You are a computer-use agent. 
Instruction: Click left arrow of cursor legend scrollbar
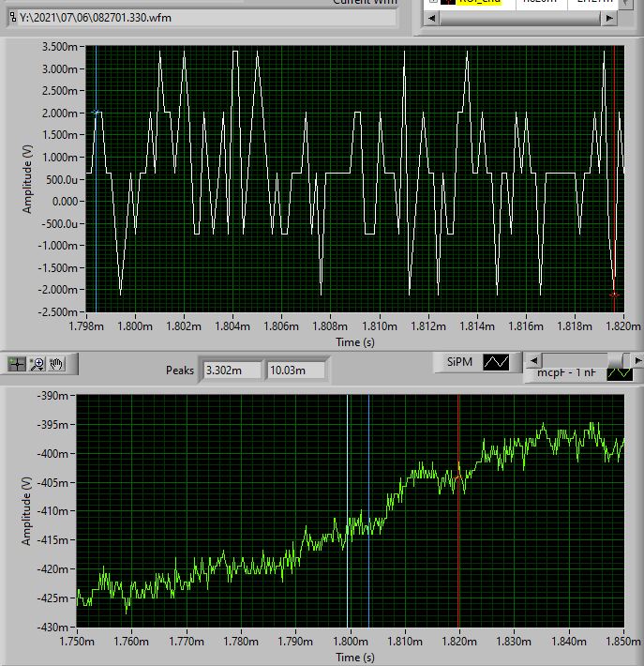point(432,18)
